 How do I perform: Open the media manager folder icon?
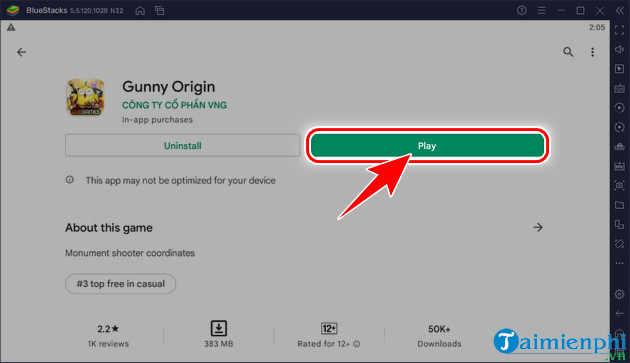point(619,205)
